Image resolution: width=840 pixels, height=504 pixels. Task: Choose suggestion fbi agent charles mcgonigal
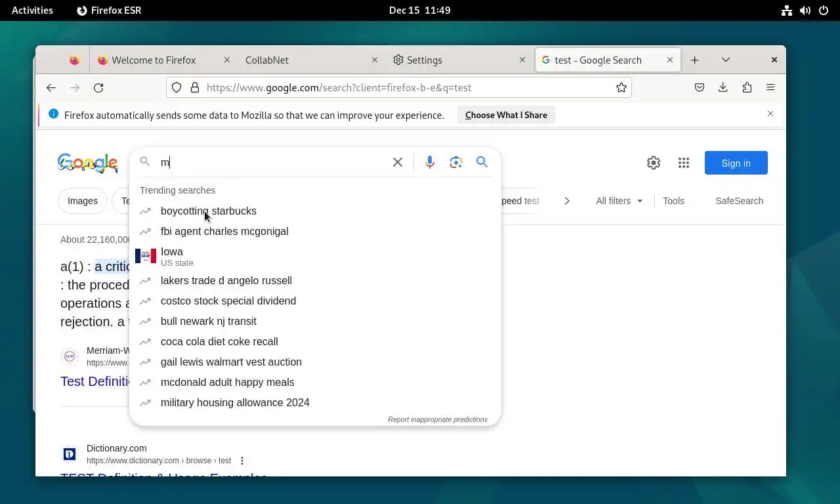[315, 231]
